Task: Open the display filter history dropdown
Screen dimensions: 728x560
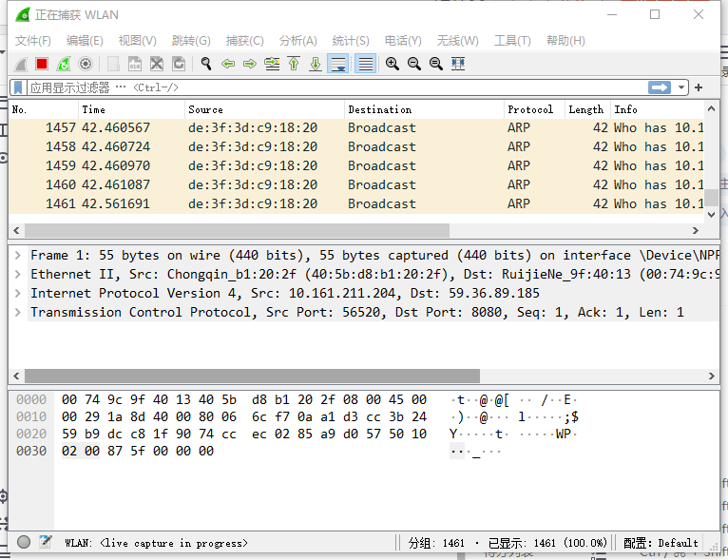Action: tap(681, 87)
